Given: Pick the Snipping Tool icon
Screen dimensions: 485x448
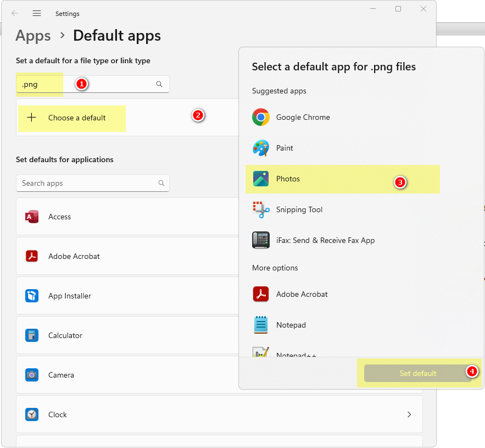Looking at the screenshot, I should coord(261,209).
